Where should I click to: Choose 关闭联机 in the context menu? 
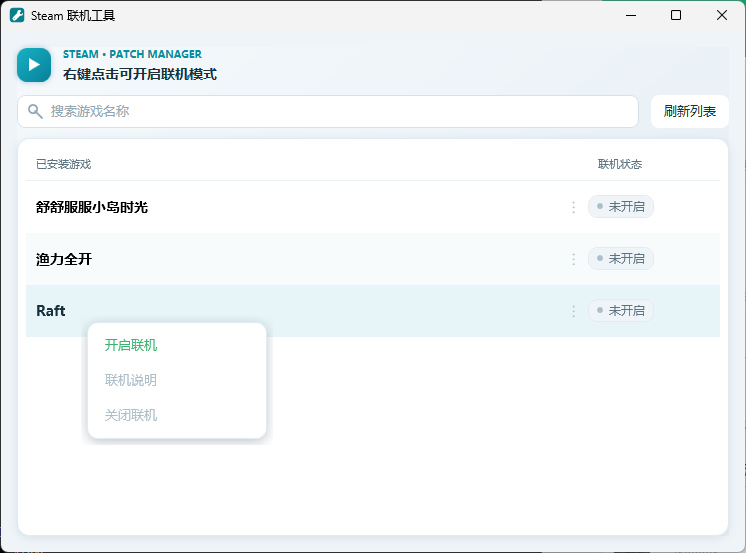(131, 415)
